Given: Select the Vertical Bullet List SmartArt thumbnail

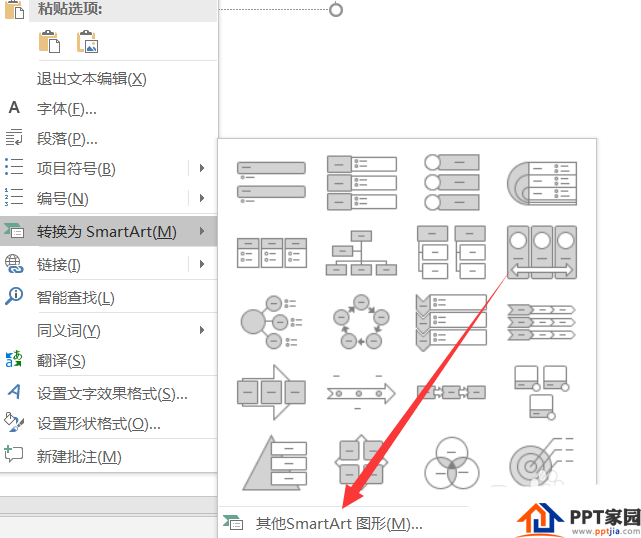Looking at the screenshot, I should coord(271,182).
